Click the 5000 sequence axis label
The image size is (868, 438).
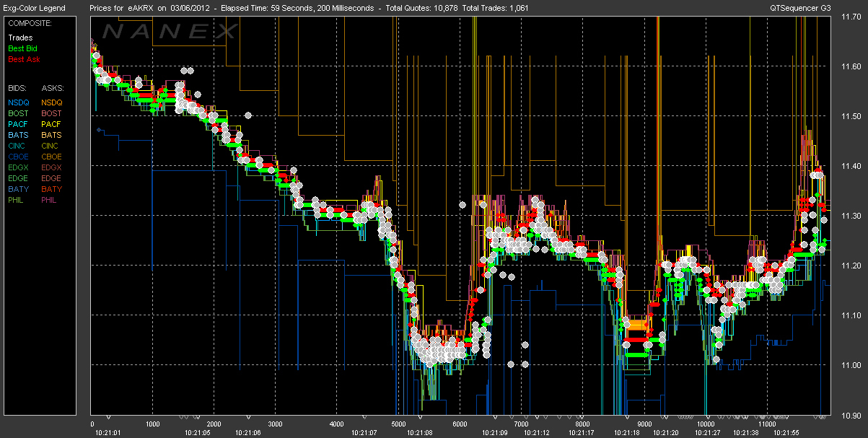[398, 424]
